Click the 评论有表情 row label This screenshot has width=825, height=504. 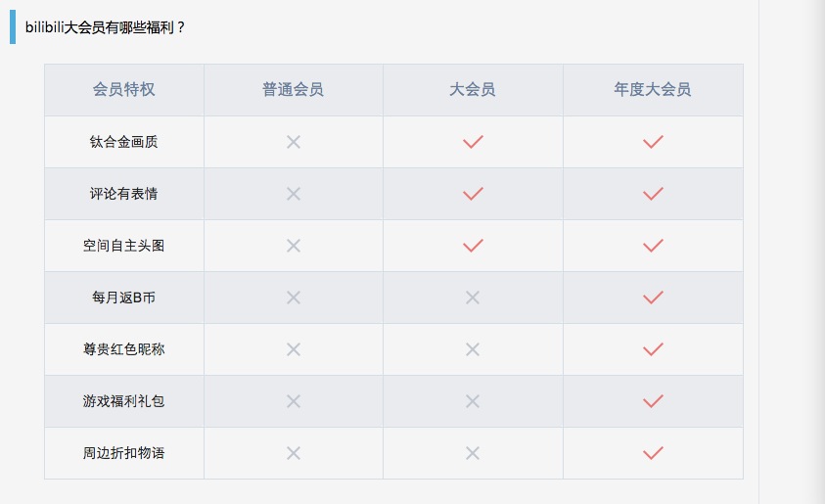123,194
